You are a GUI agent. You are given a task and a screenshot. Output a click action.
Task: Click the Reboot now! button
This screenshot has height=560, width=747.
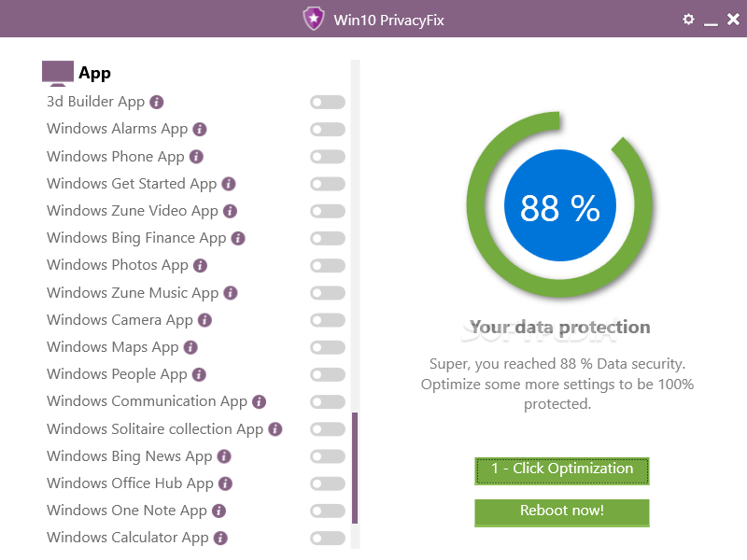pyautogui.click(x=562, y=512)
